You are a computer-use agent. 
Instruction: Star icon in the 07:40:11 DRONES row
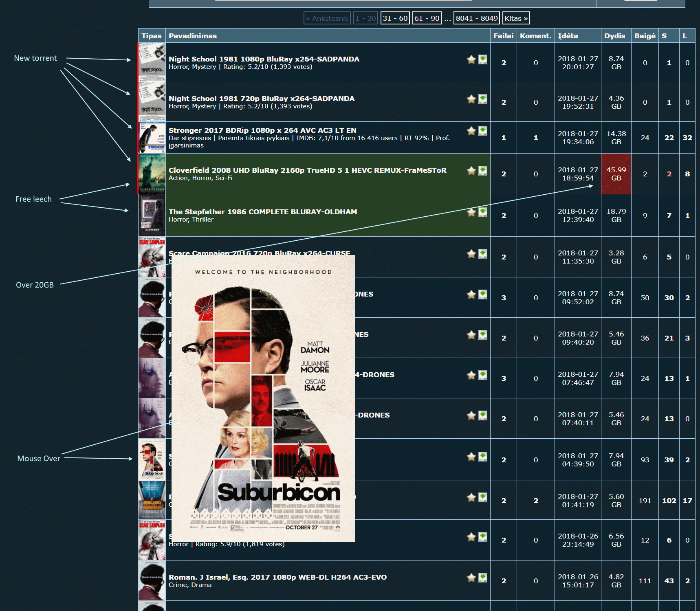point(471,415)
